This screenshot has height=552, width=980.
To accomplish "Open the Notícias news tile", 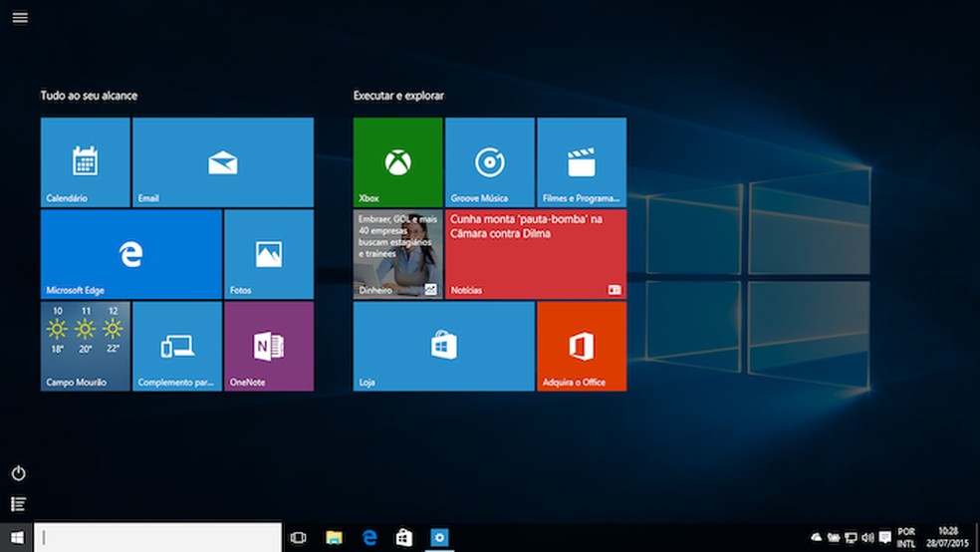I will [535, 254].
